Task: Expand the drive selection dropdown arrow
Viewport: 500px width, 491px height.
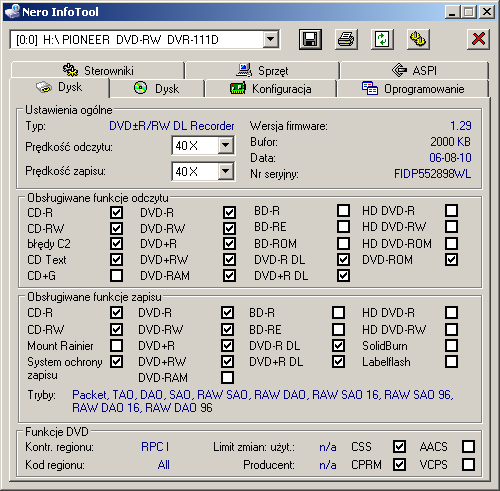Action: (x=271, y=40)
